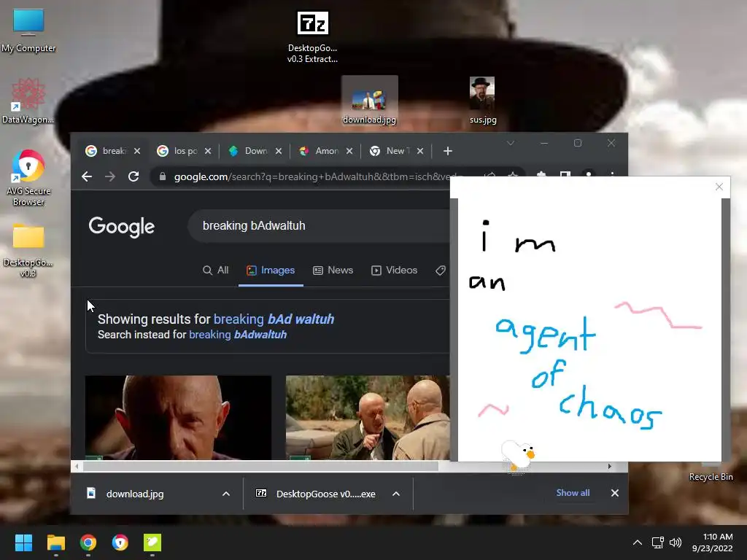This screenshot has width=747, height=560.
Task: Select download.jpg file on desktop
Action: pyautogui.click(x=370, y=101)
